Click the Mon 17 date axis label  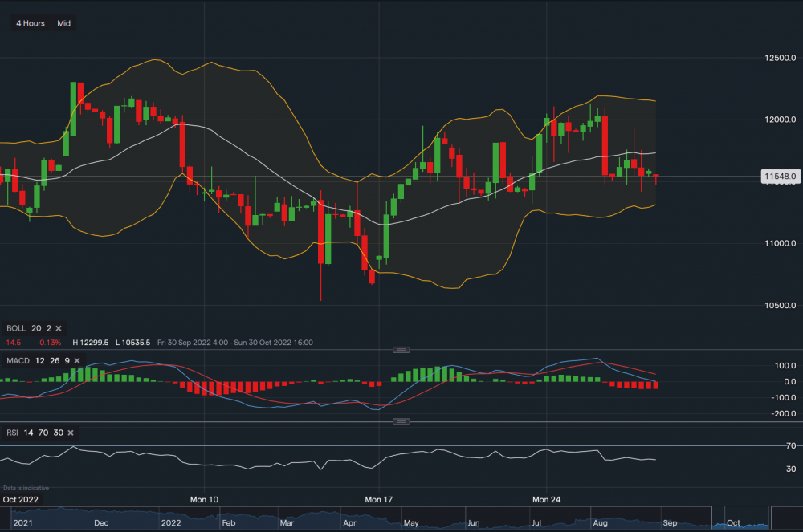pyautogui.click(x=377, y=499)
